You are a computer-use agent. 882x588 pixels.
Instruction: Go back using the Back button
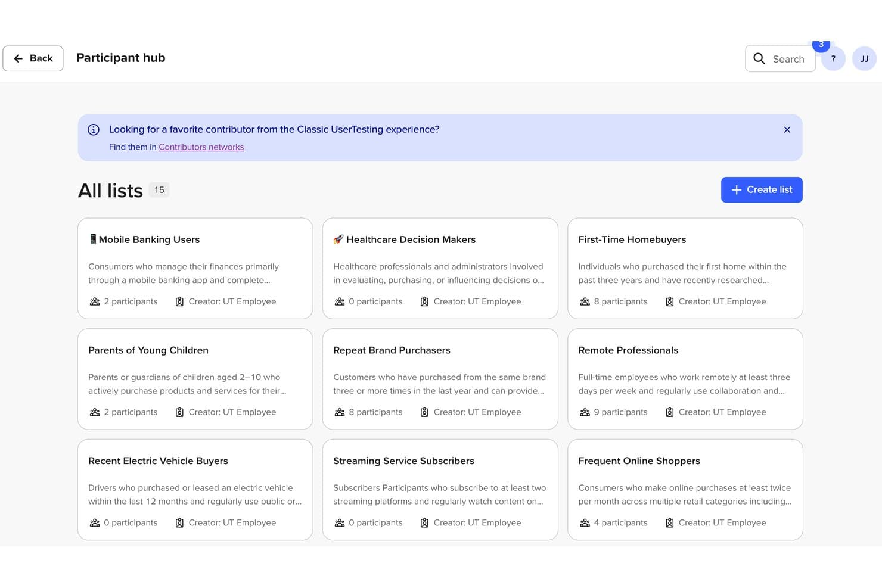click(33, 58)
